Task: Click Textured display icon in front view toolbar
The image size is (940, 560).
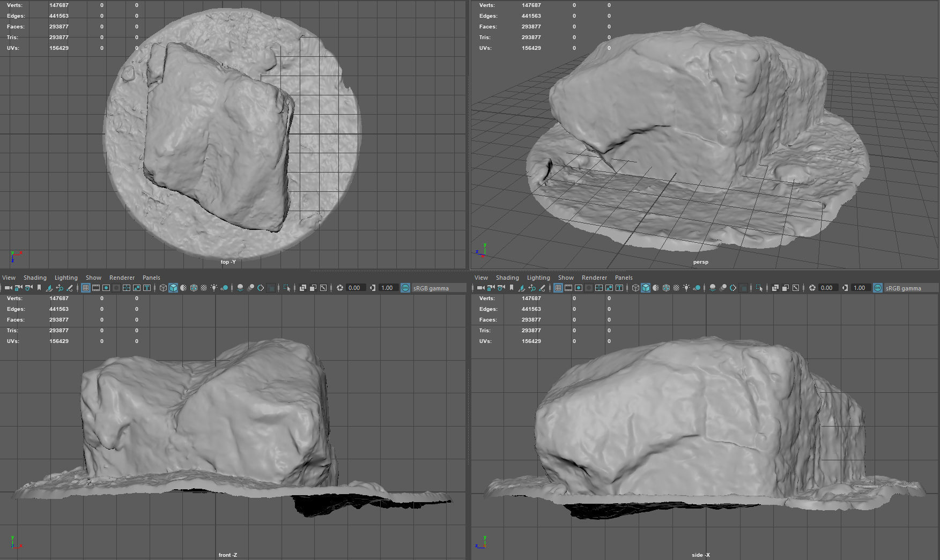Action: 204,288
